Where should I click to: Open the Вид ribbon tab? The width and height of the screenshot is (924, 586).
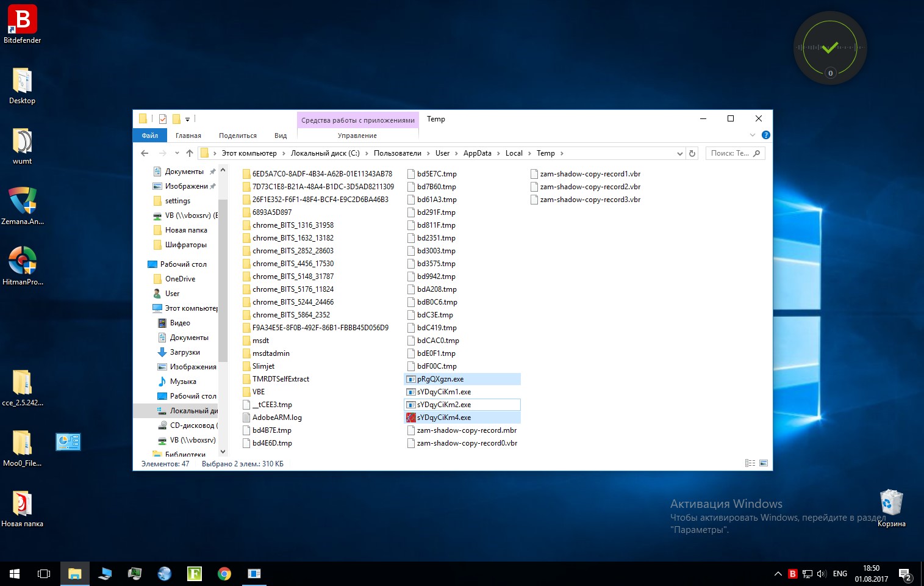pyautogui.click(x=281, y=136)
